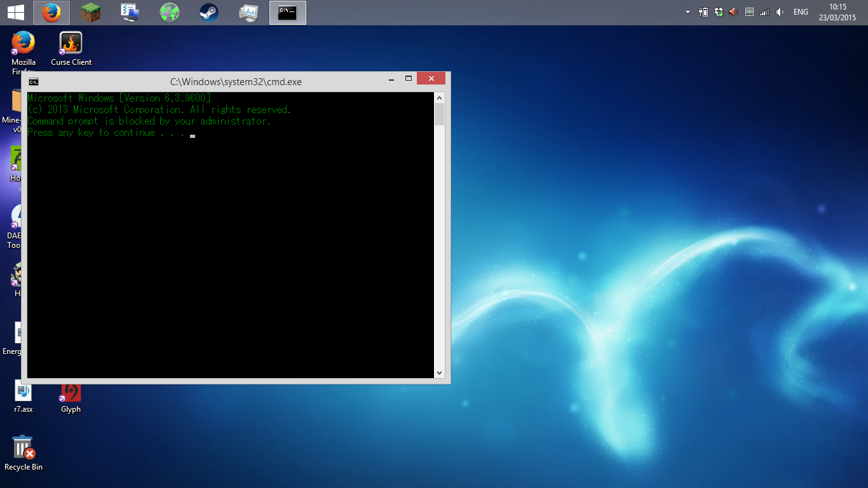
Task: Toggle the touchpad tray icon
Action: [x=749, y=11]
